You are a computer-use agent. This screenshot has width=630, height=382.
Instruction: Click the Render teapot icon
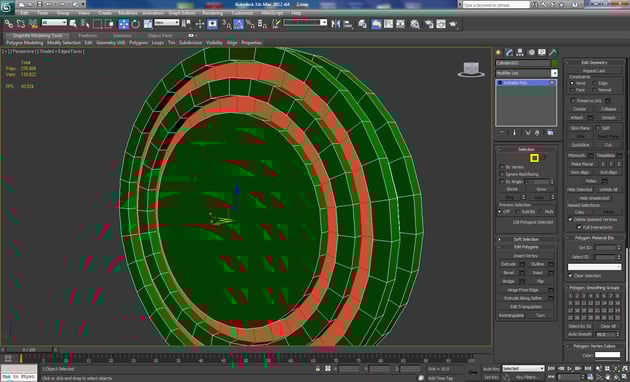click(x=454, y=24)
